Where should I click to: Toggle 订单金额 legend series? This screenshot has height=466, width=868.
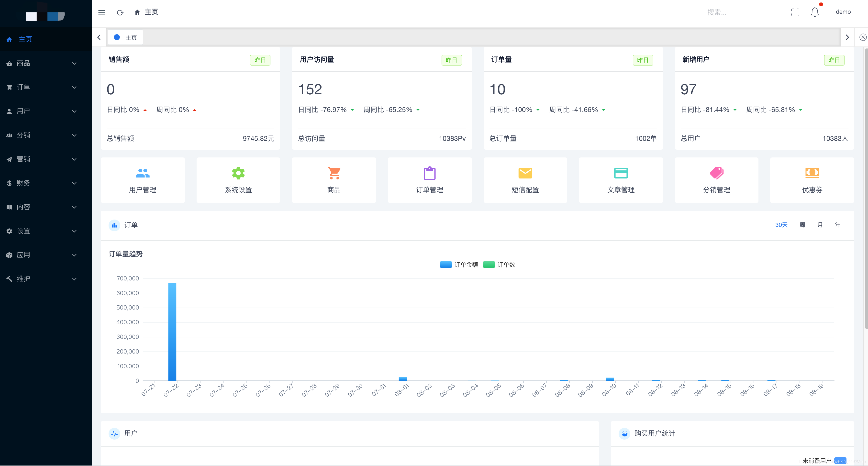coord(459,265)
